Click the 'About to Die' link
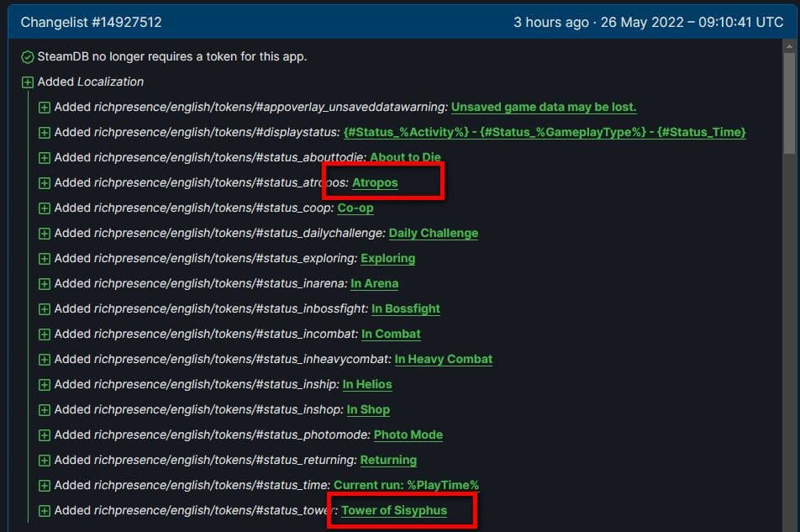The image size is (800, 532). tap(406, 157)
